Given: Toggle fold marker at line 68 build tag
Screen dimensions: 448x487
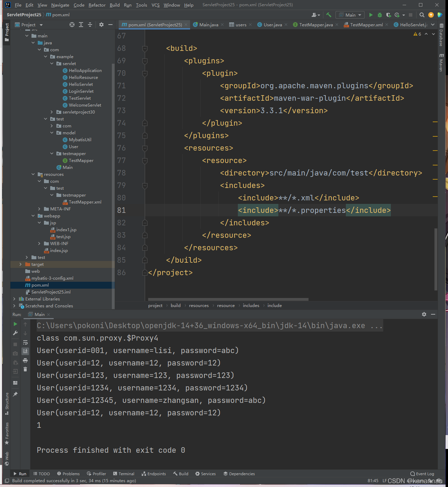Looking at the screenshot, I should point(145,48).
